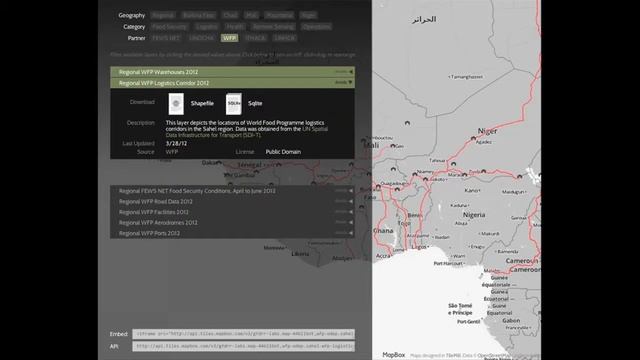Download the Sqlite file icon
Image resolution: width=640 pixels, height=360 pixels.
pyautogui.click(x=234, y=104)
